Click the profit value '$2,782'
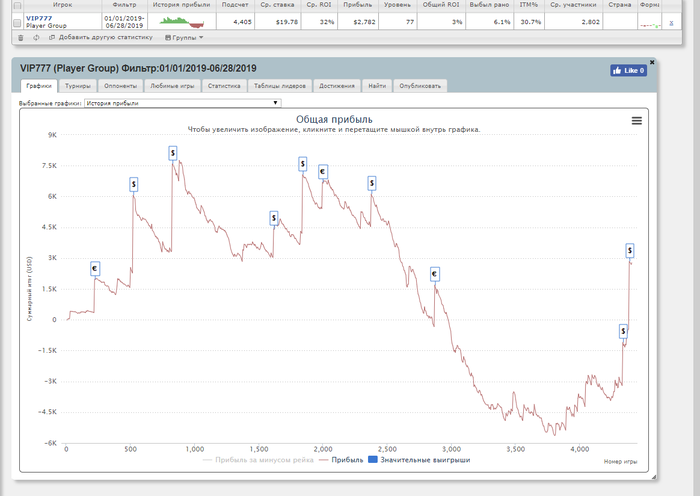700x496 pixels. click(x=364, y=22)
